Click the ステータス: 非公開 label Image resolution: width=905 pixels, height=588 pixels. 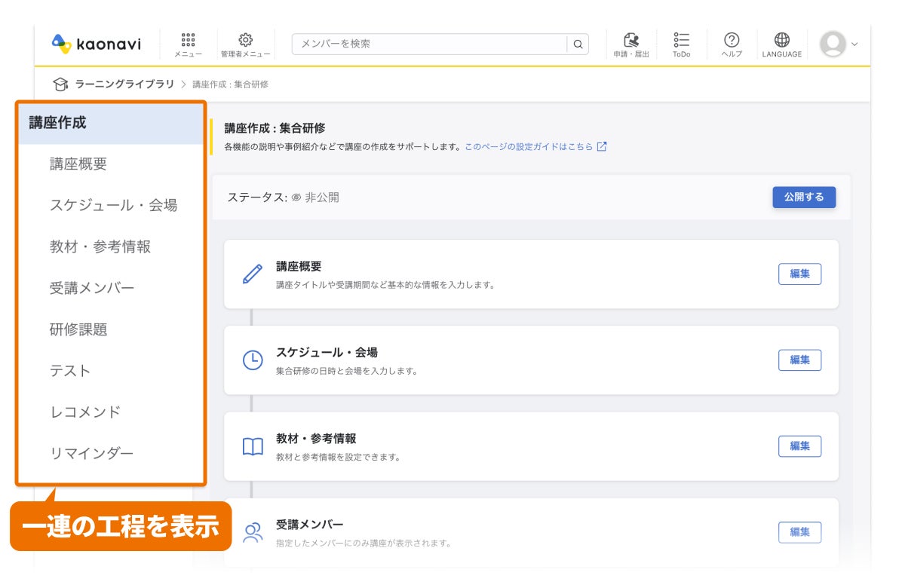click(283, 198)
